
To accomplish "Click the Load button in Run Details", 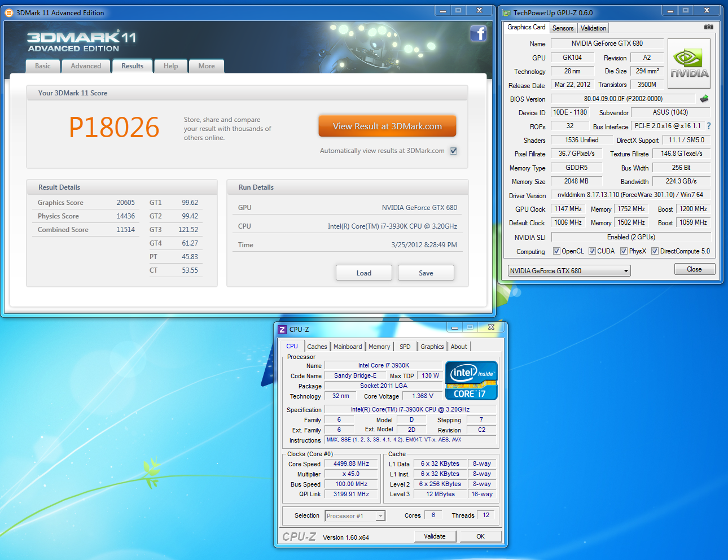I will [364, 273].
